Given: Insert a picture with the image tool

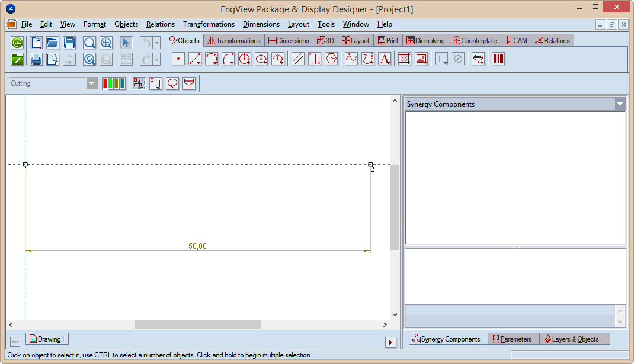Looking at the screenshot, I should coord(421,59).
